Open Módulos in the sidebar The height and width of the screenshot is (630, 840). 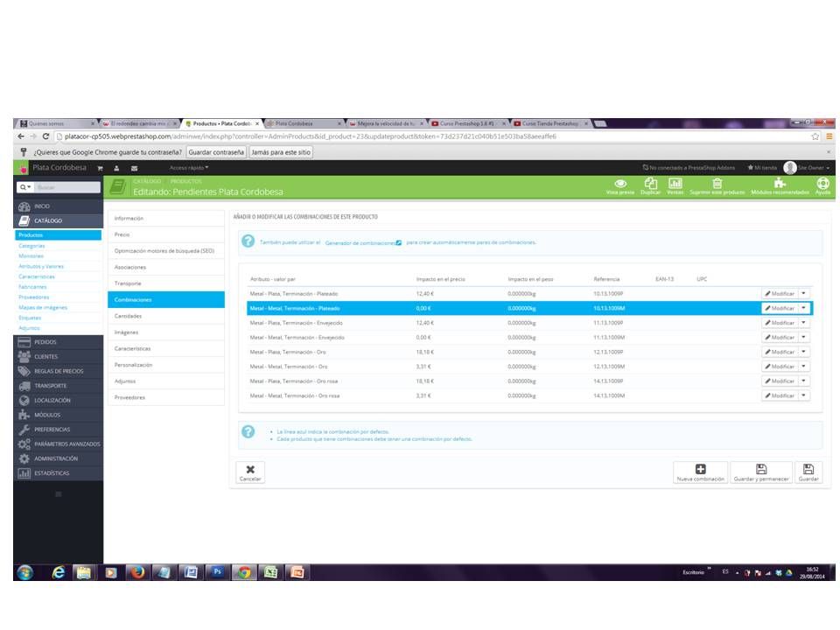(x=58, y=415)
